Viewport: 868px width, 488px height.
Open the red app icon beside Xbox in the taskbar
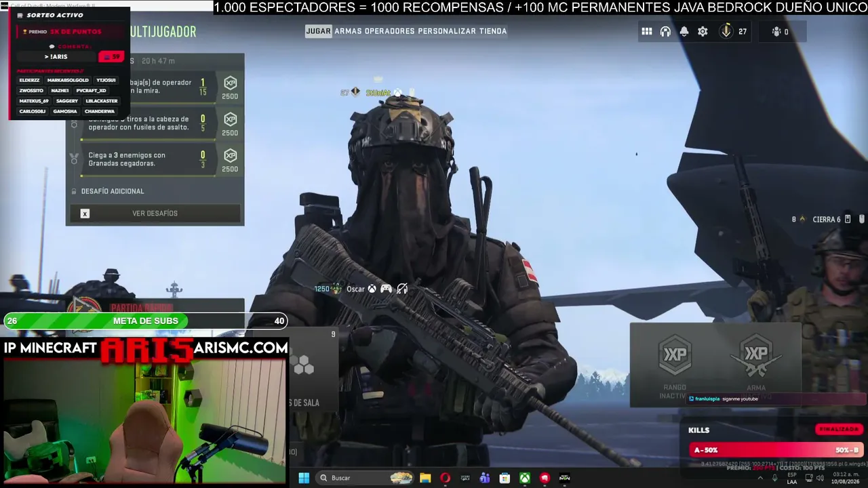pos(545,478)
